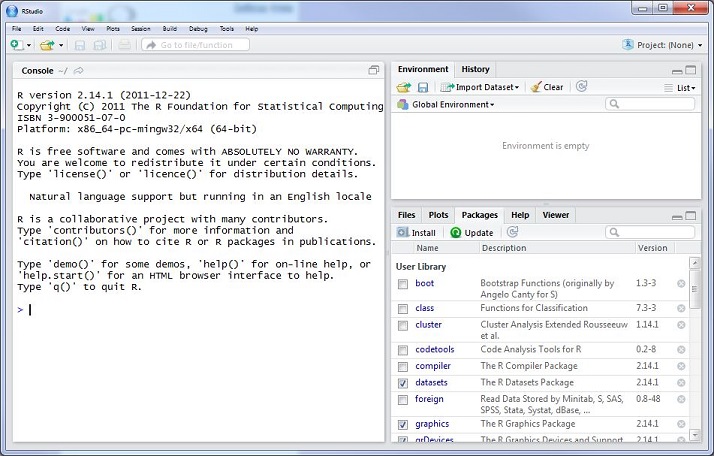Viewport: 714px width, 456px height.
Task: Click the Load workspace folder icon
Action: [403, 87]
